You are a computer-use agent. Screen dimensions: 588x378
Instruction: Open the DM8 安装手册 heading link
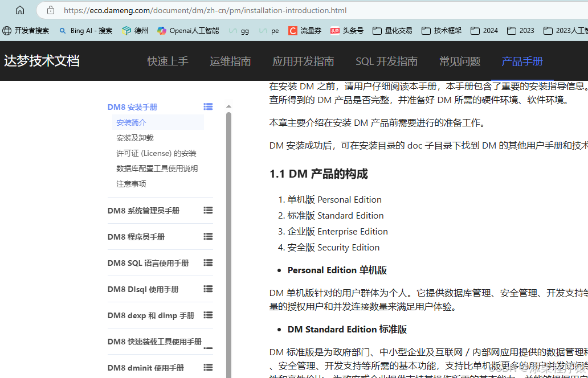click(132, 107)
